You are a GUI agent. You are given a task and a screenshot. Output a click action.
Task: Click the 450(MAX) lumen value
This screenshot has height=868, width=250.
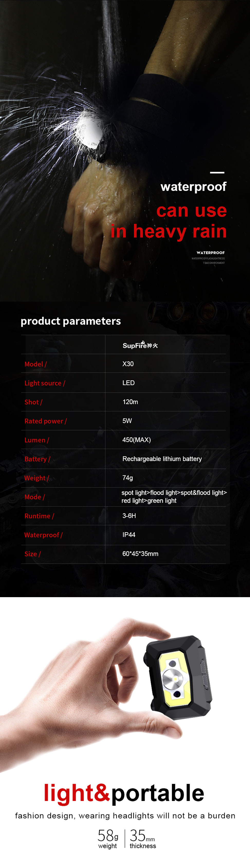[136, 440]
